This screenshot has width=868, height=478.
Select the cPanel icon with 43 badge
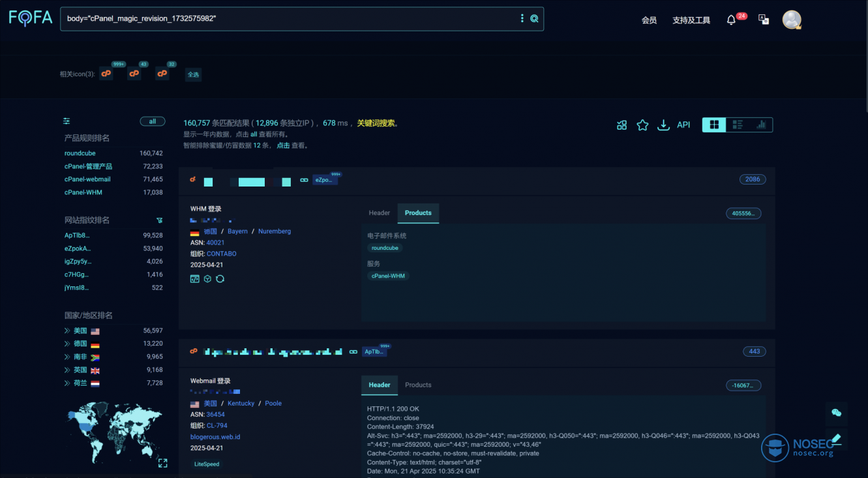click(x=134, y=74)
